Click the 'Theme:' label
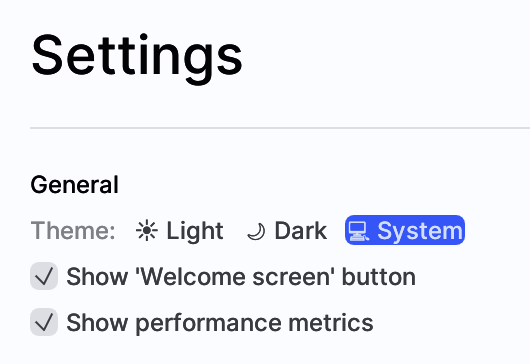The image size is (530, 364). (73, 230)
